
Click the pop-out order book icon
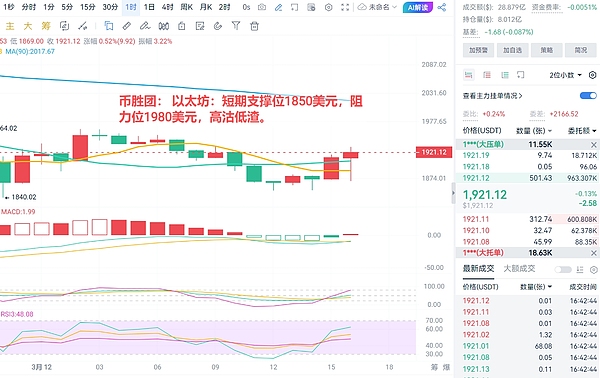pos(521,75)
